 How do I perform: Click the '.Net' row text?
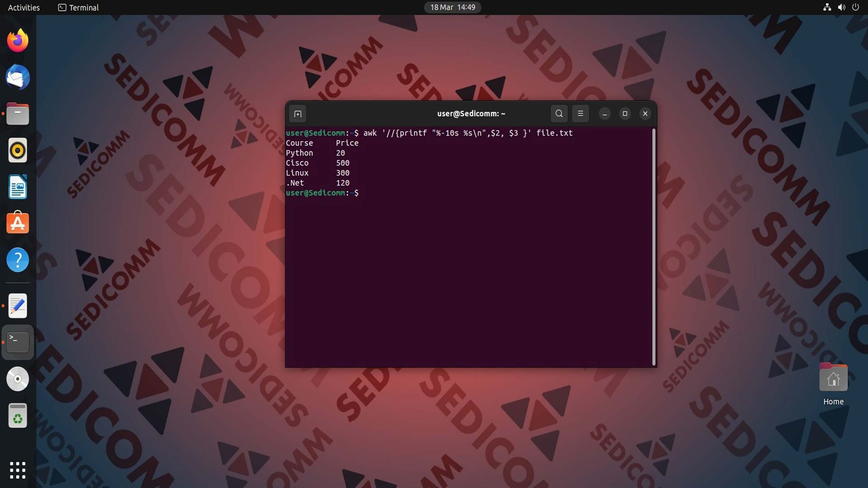[295, 183]
